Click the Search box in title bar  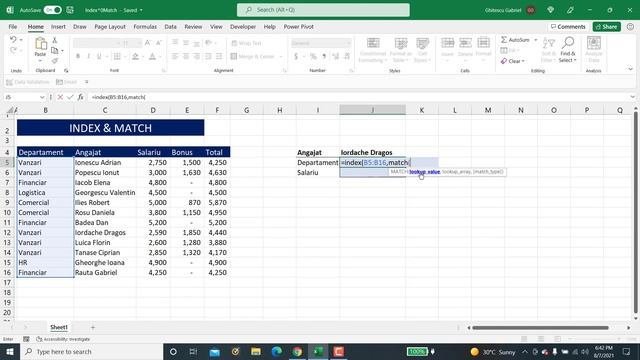click(x=323, y=10)
